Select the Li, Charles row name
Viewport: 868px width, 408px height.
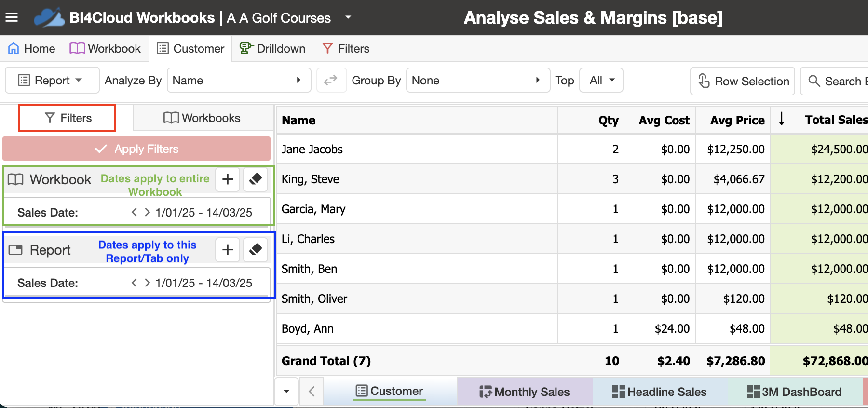(308, 239)
